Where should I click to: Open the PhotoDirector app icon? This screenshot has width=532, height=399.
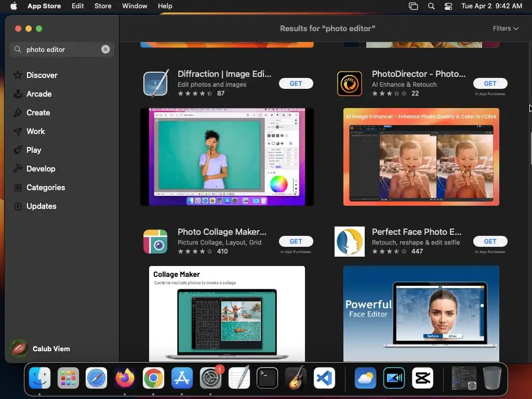(x=350, y=84)
